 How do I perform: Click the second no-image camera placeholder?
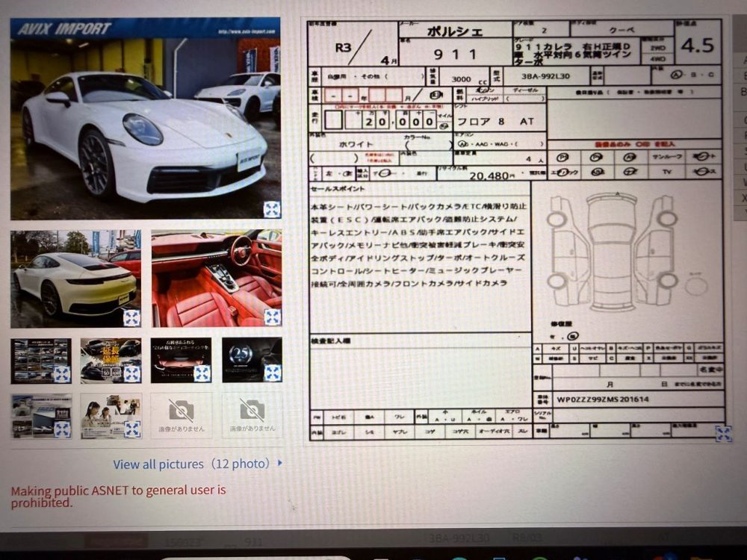(x=252, y=414)
